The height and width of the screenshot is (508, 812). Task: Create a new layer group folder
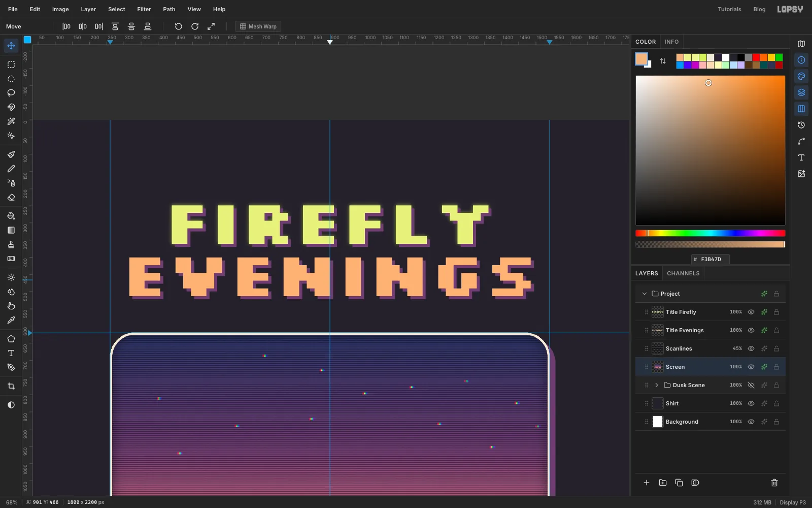[x=663, y=483]
